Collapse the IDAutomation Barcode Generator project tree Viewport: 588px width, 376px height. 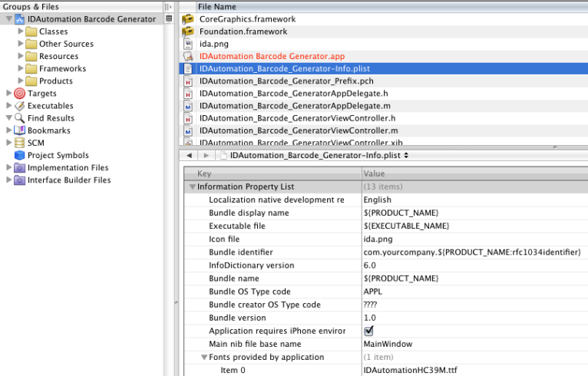(8, 18)
